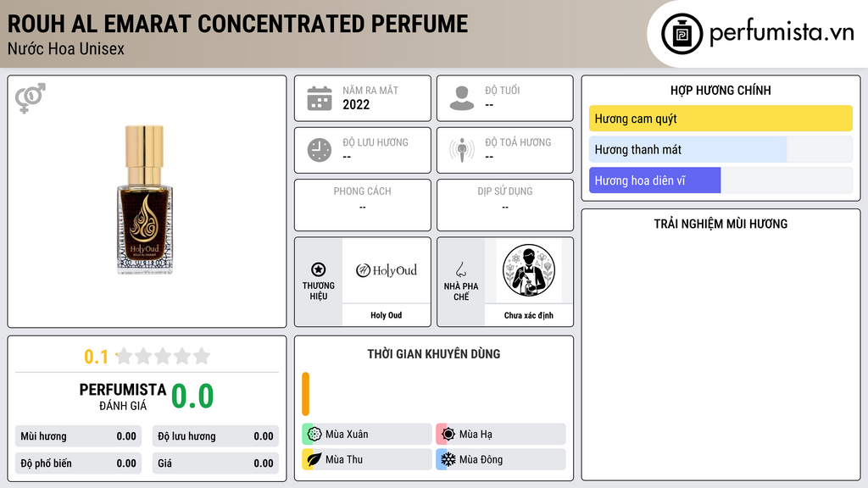Click the perfumista.vn bottle logo icon
The width and height of the screenshot is (868, 488).
[x=682, y=34]
